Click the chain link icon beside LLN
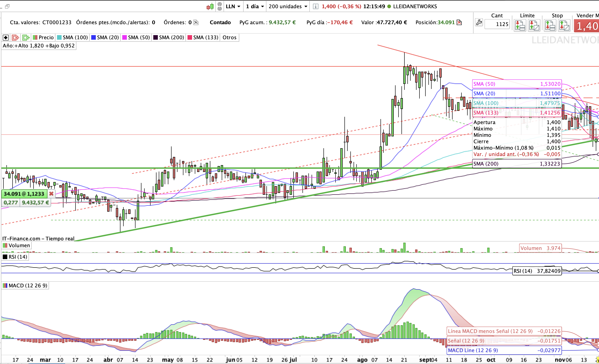 pos(219,7)
